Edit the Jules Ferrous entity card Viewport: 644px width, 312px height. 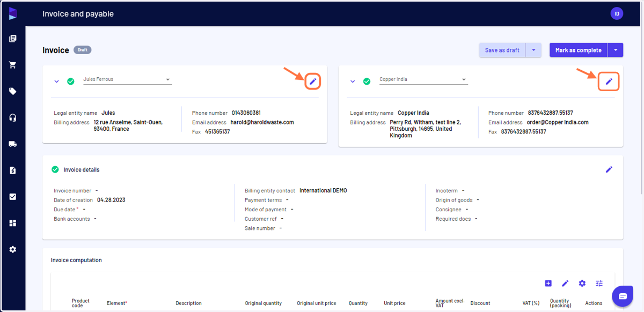[313, 81]
